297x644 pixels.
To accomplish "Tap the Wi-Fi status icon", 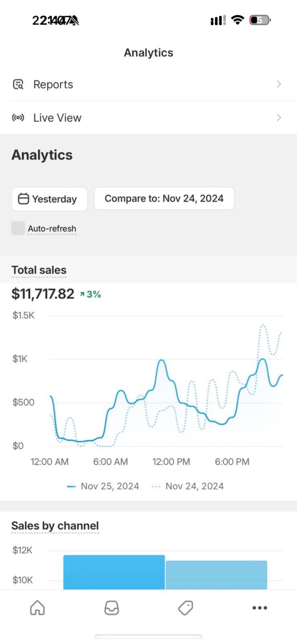I will (x=237, y=20).
